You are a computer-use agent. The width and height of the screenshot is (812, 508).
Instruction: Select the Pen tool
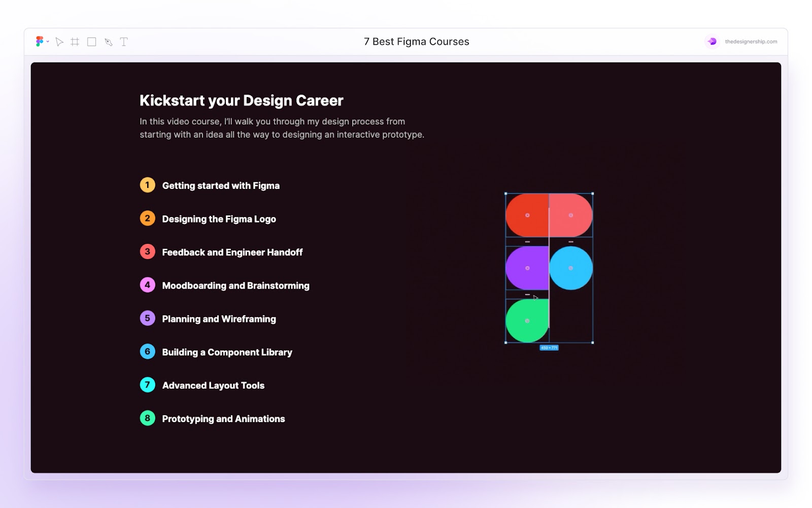(x=108, y=42)
